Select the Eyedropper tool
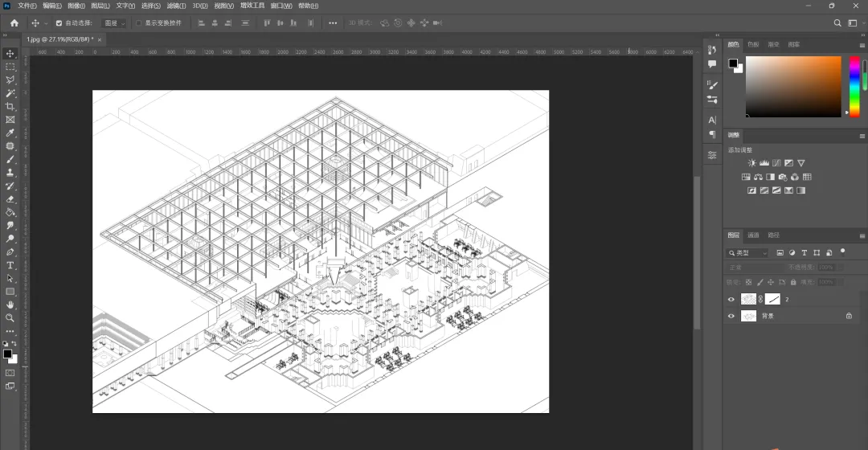Screen dimensions: 868x450 point(10,133)
